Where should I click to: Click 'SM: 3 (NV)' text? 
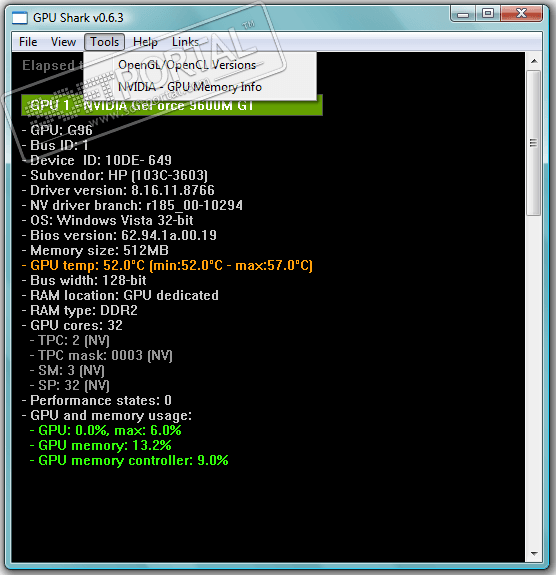click(67, 371)
